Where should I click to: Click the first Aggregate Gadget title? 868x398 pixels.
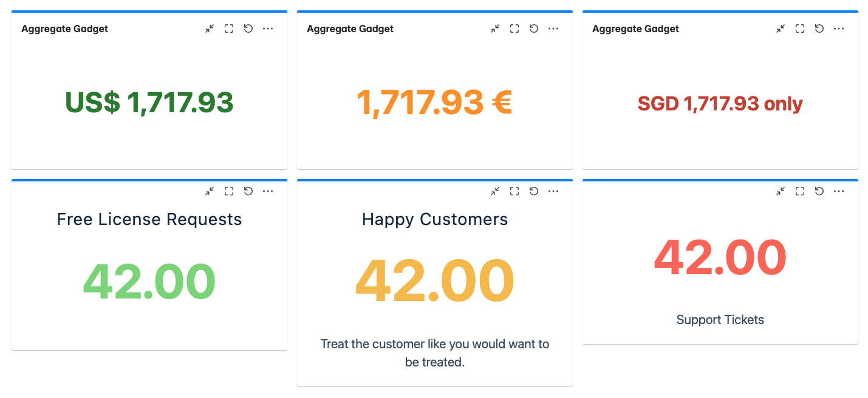point(64,29)
